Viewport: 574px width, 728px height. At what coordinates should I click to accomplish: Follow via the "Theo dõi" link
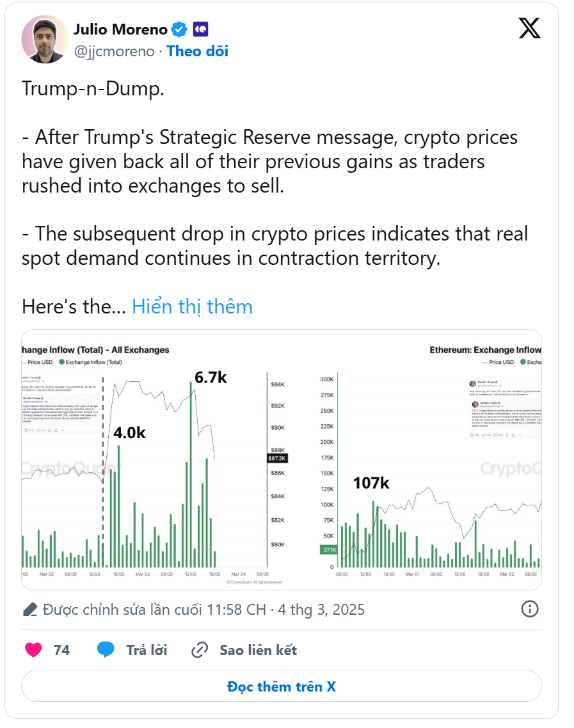(x=197, y=51)
